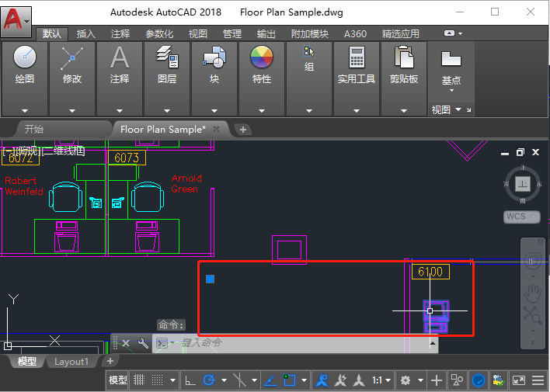Click the pan hand tool in navigation bar
This screenshot has height=392, width=550.
(532, 294)
